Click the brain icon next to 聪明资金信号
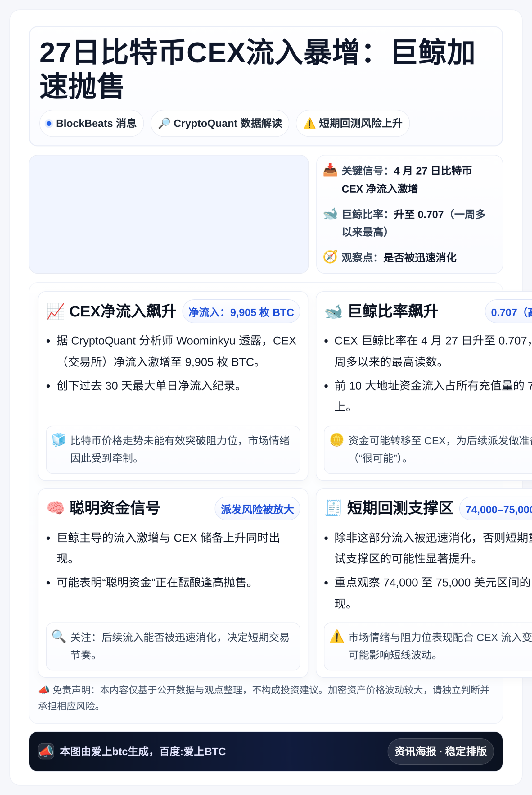 pyautogui.click(x=56, y=508)
